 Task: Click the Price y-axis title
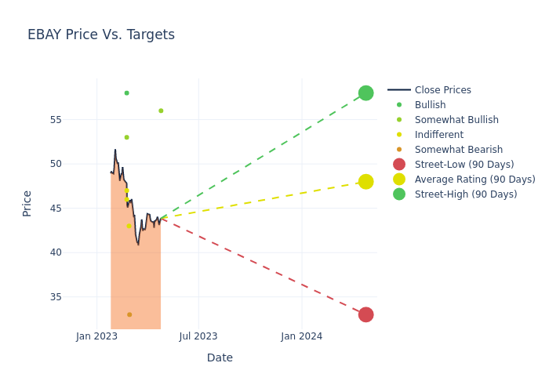[27, 203]
